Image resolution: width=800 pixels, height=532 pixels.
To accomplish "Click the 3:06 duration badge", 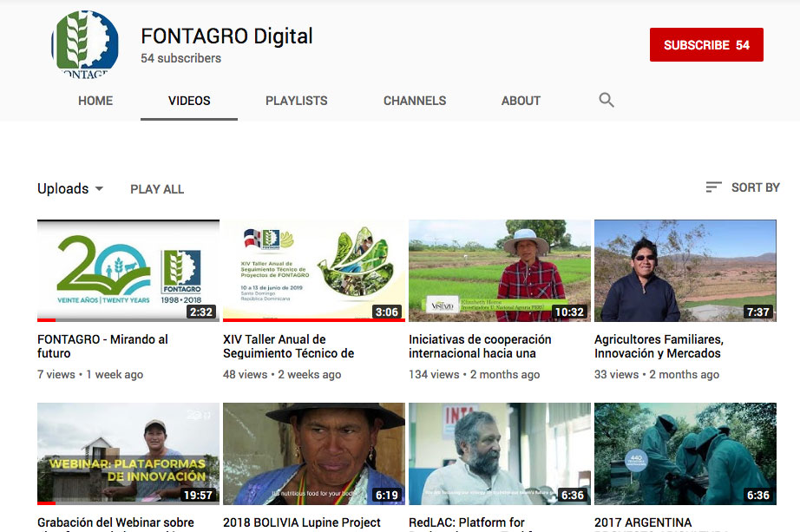I will coord(387,312).
